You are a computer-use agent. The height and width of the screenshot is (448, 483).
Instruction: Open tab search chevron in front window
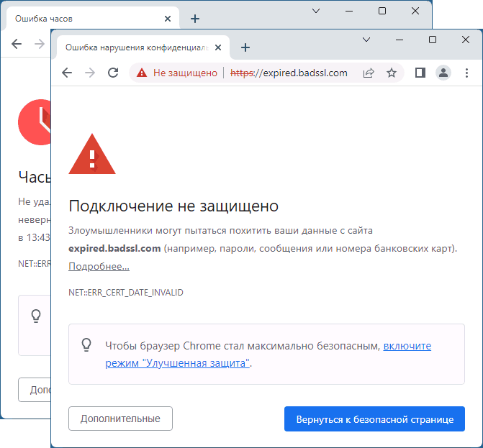(x=366, y=40)
